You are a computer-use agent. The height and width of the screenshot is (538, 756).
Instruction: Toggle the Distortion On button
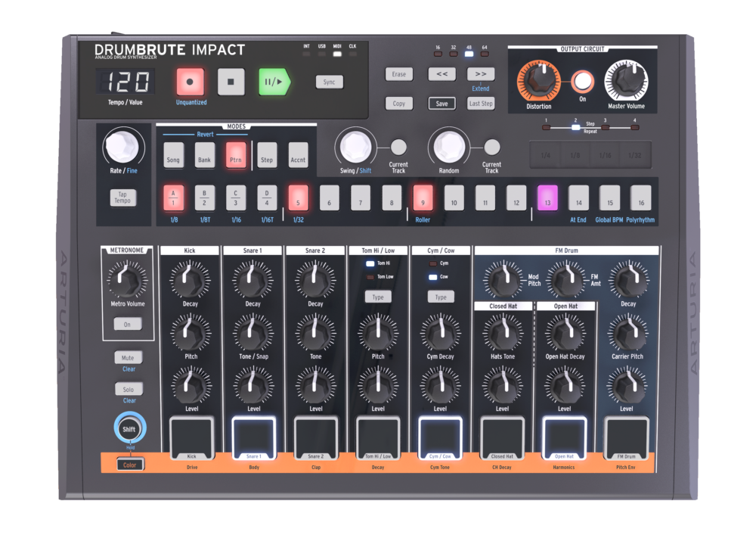coord(582,82)
